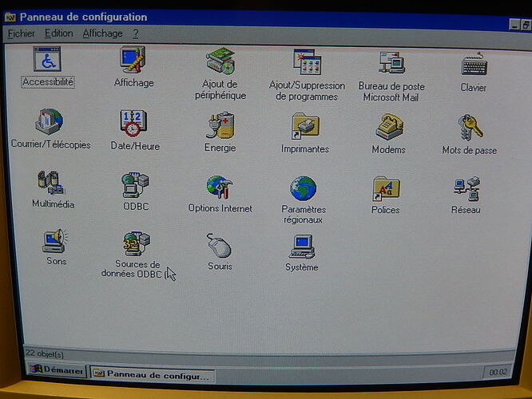The height and width of the screenshot is (399, 532).
Task: Open the Edition menu
Action: click(x=58, y=34)
